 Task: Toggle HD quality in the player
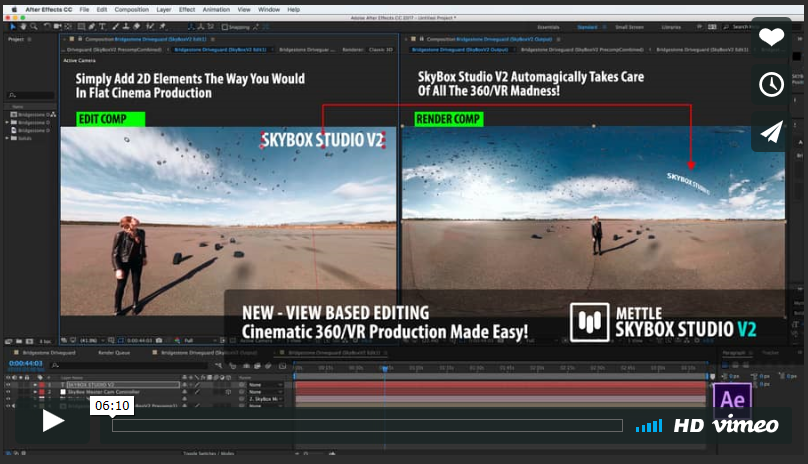point(688,425)
